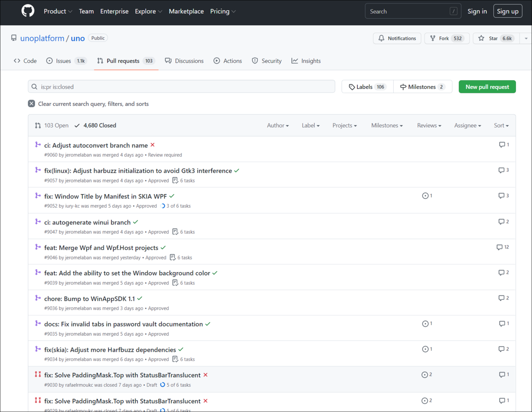Click the red X status on #9060

point(153,145)
